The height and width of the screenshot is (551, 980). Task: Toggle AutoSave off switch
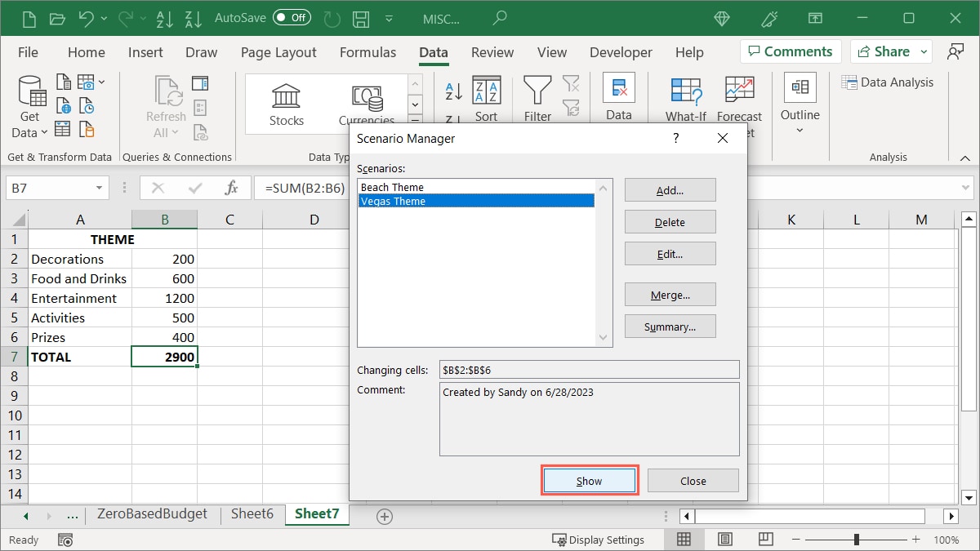(292, 16)
